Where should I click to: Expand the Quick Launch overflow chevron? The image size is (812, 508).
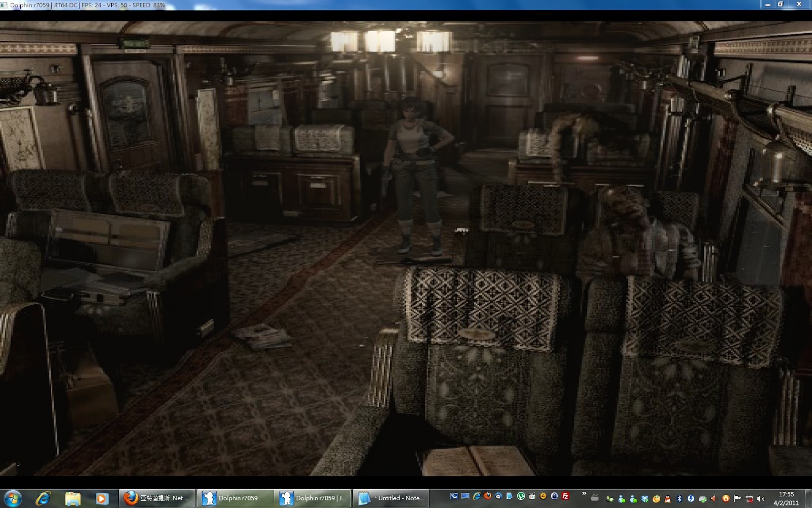(x=584, y=494)
